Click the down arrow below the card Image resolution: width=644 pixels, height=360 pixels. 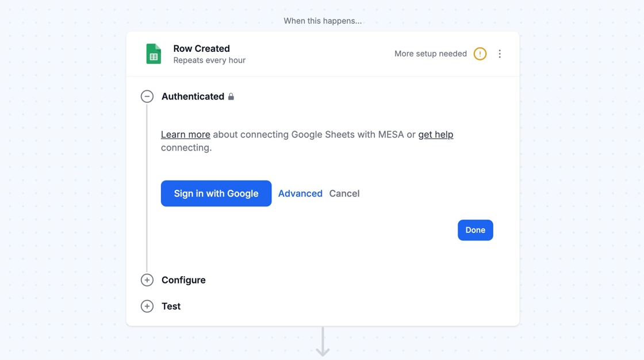(323, 343)
